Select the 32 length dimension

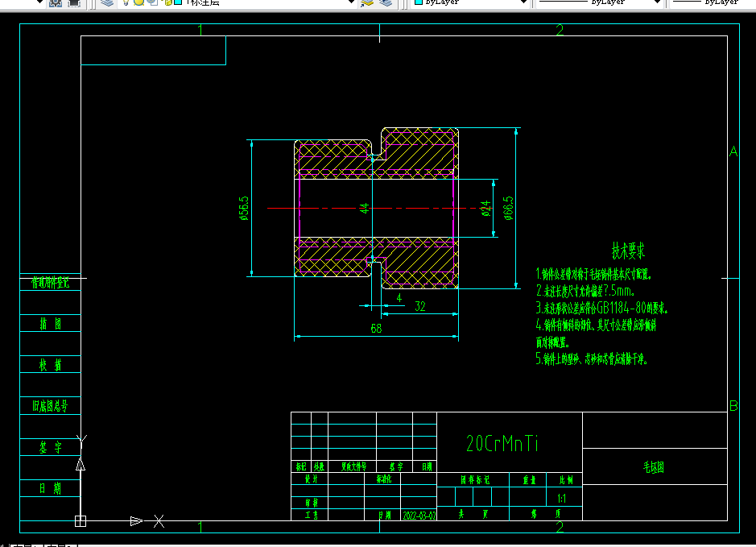tap(420, 307)
